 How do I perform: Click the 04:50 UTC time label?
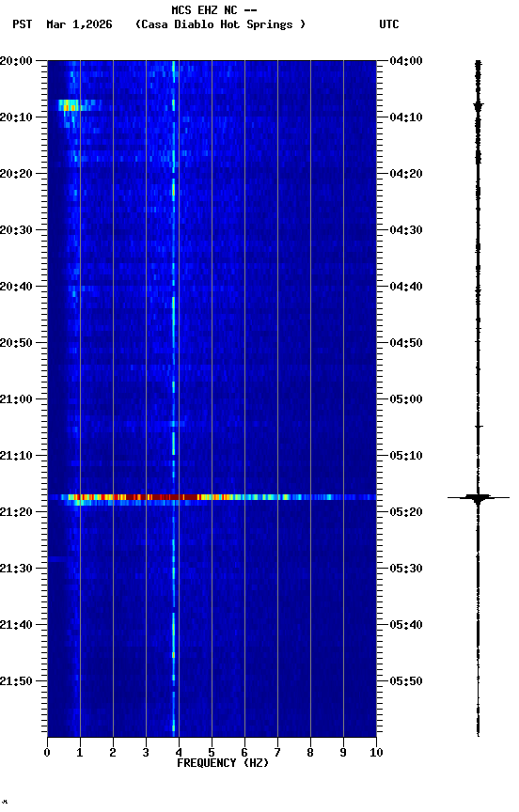tap(406, 343)
